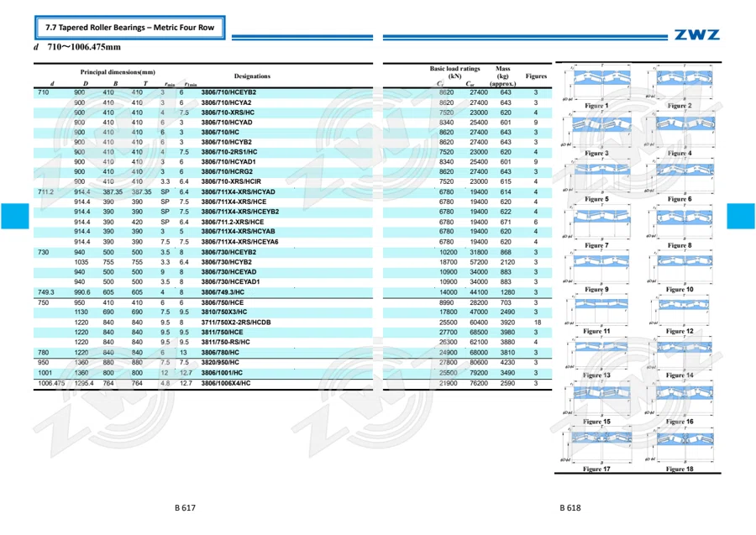Open the Figure 18 bearing diagram

(x=680, y=445)
